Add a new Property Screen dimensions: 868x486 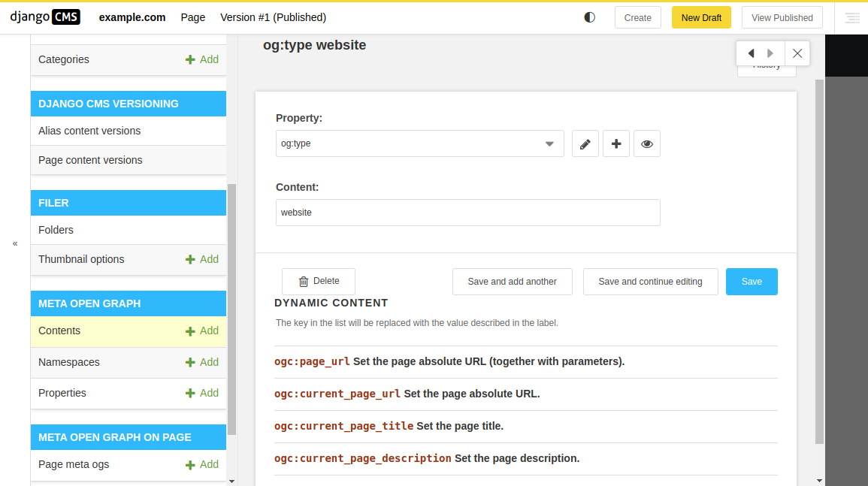click(x=202, y=393)
